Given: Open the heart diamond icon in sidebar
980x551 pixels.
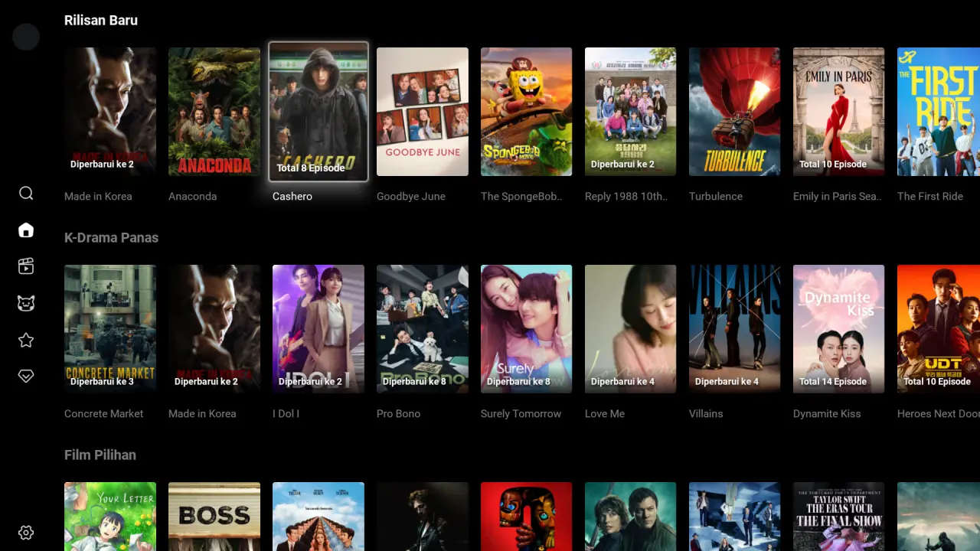Looking at the screenshot, I should pos(26,377).
